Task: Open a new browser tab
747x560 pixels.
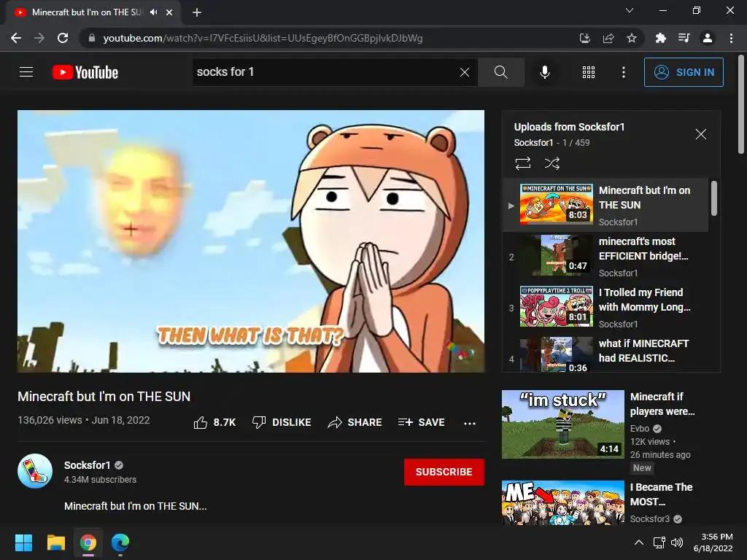Action: [x=197, y=12]
